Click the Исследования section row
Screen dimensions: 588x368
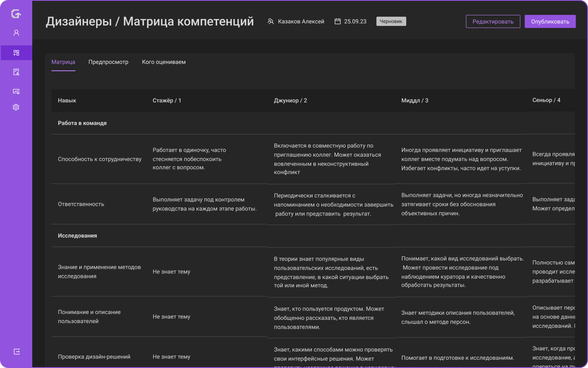(x=313, y=236)
